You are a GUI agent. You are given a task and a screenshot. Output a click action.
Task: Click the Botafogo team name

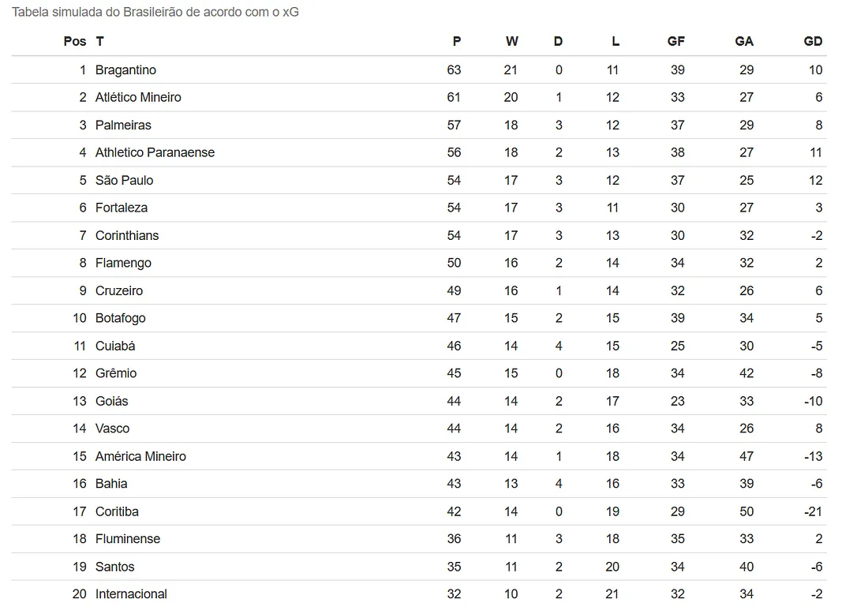120,318
